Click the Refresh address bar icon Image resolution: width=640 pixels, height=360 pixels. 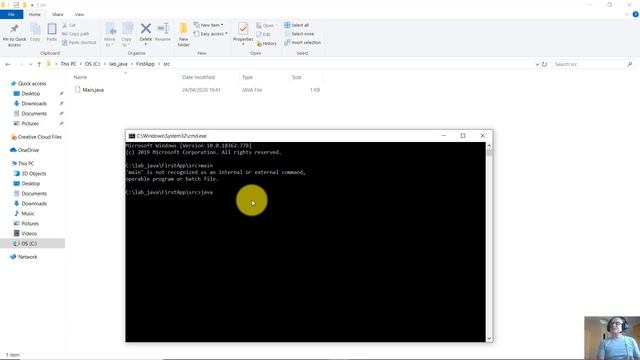coord(544,64)
